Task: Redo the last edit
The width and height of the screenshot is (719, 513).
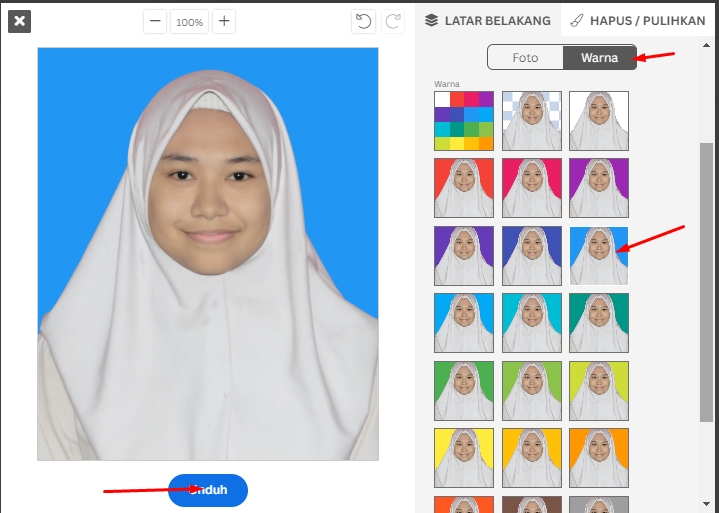Action: point(393,22)
